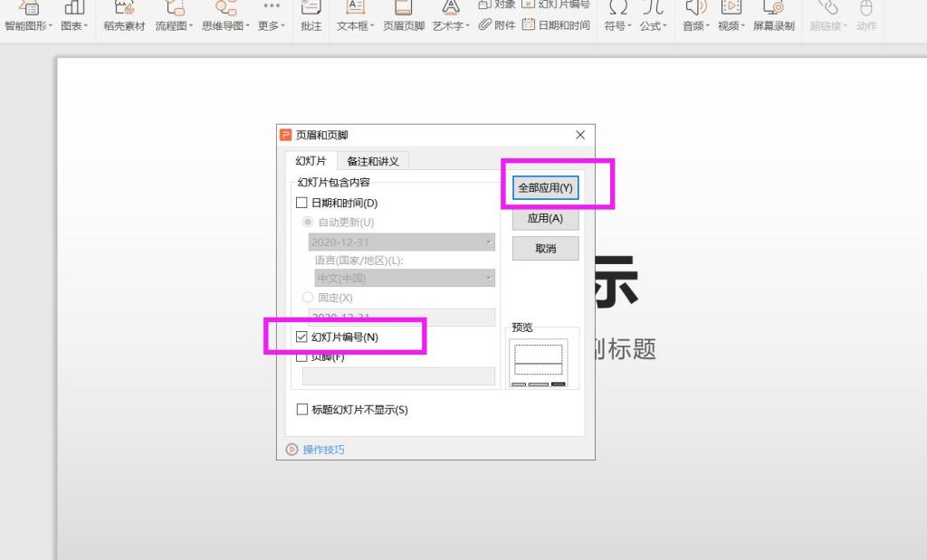Open the 更多 more insert options
The image size is (927, 560).
tap(272, 16)
